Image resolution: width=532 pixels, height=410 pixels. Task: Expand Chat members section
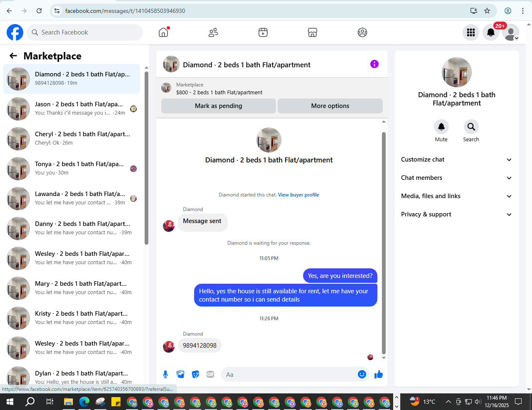coord(457,178)
